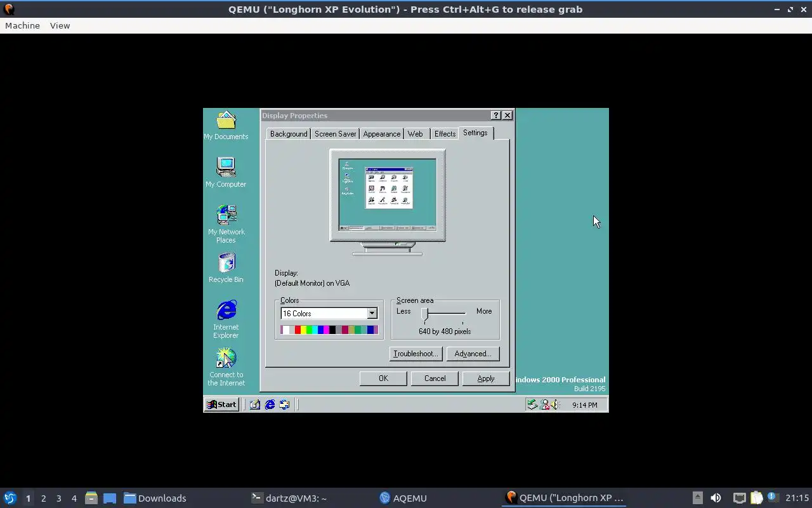
Task: Select the Settings tab
Action: click(475, 133)
